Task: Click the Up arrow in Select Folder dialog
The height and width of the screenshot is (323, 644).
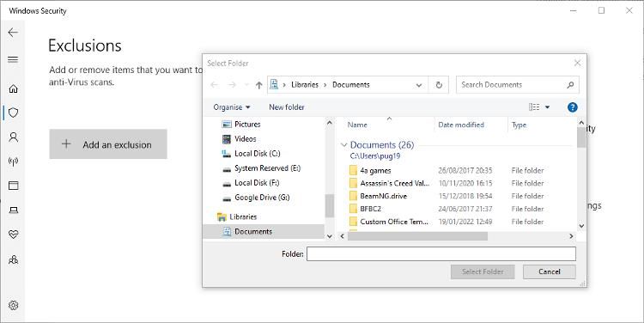Action: 258,85
